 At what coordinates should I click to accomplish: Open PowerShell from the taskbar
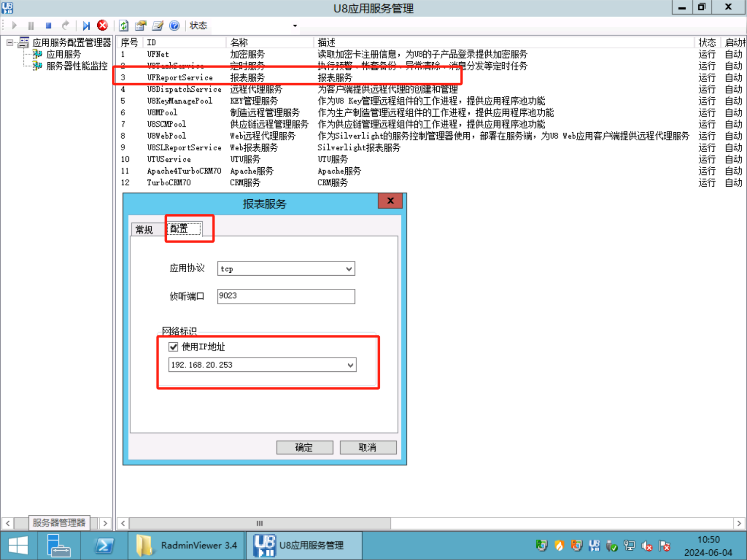point(104,545)
